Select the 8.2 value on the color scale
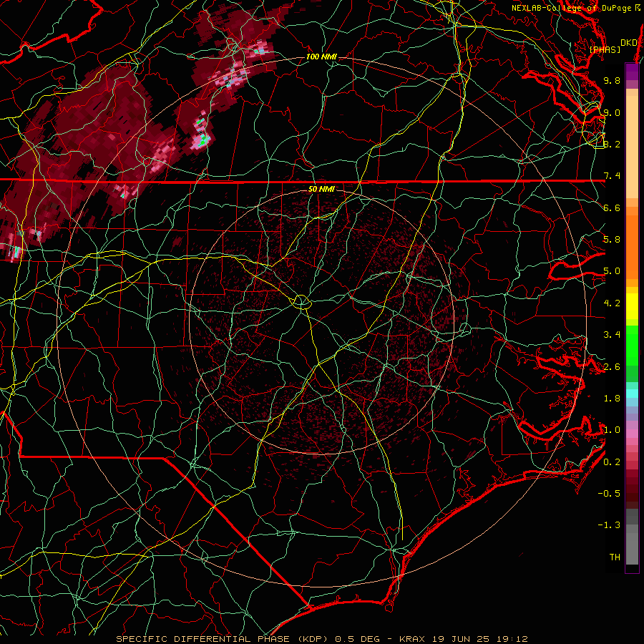644x644 pixels. click(612, 144)
